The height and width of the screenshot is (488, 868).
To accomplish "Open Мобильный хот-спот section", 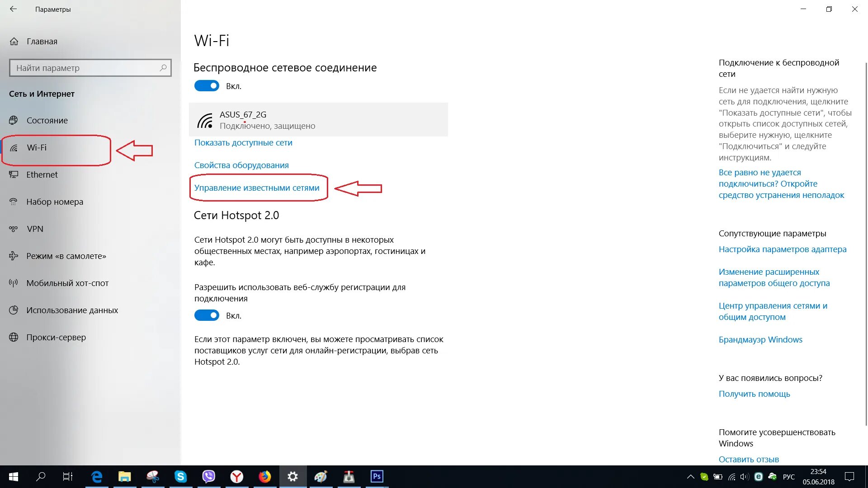I will point(67,283).
